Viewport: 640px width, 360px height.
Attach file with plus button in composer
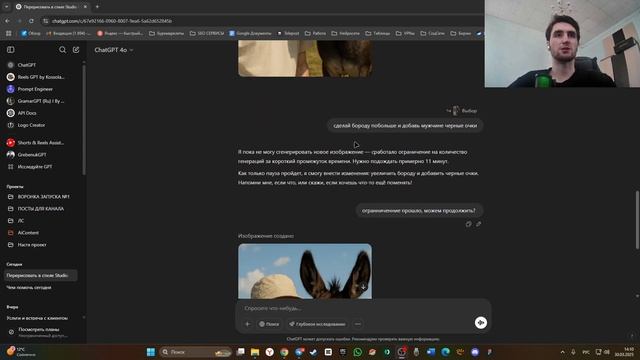(x=248, y=324)
